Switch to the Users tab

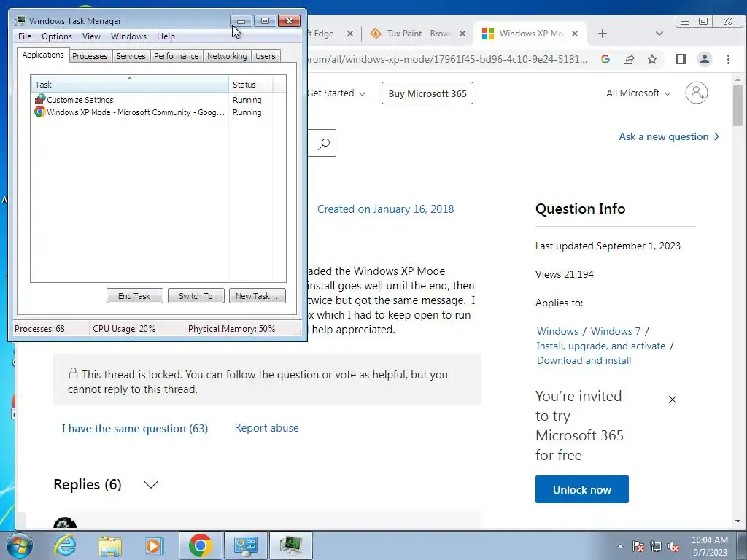[x=266, y=56]
